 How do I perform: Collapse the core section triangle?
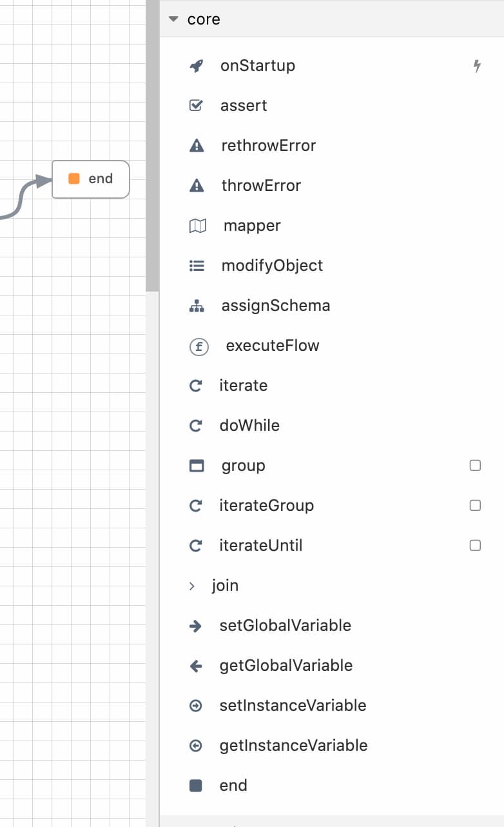click(173, 19)
